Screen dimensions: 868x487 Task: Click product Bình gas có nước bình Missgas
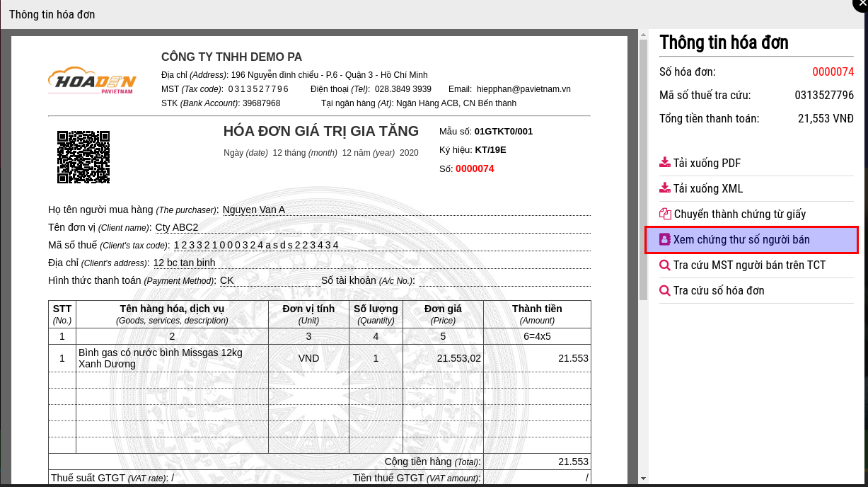point(161,358)
